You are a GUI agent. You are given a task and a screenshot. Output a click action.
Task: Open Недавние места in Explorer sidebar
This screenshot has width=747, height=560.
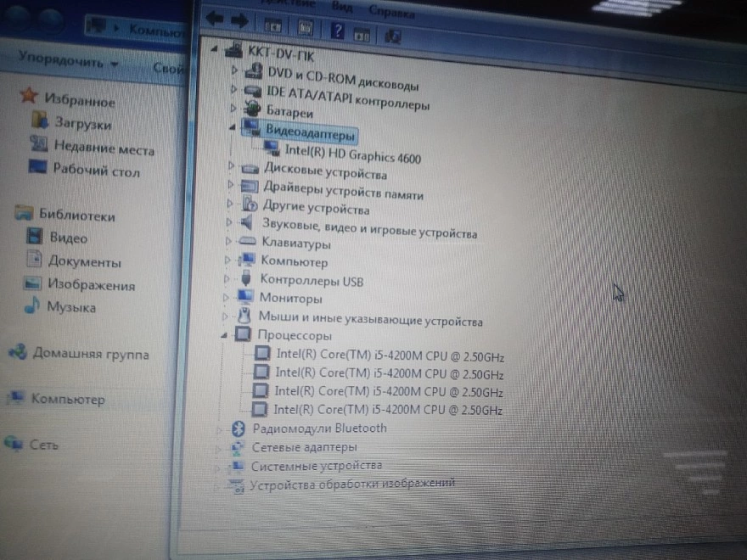tap(104, 147)
